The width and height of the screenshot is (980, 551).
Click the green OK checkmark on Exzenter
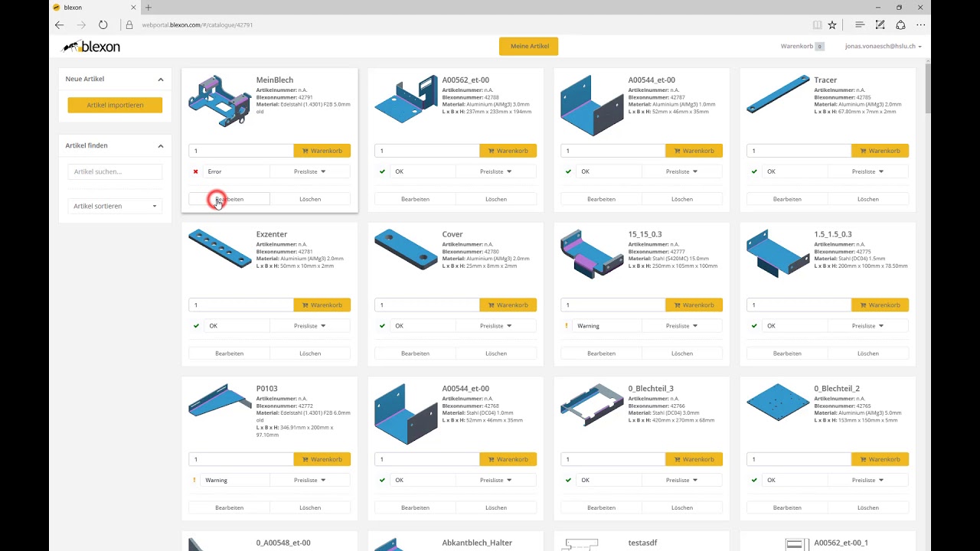[x=196, y=326]
